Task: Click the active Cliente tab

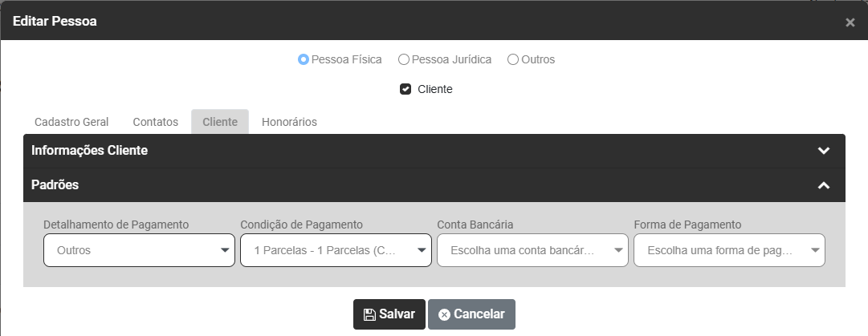Action: pyautogui.click(x=220, y=122)
